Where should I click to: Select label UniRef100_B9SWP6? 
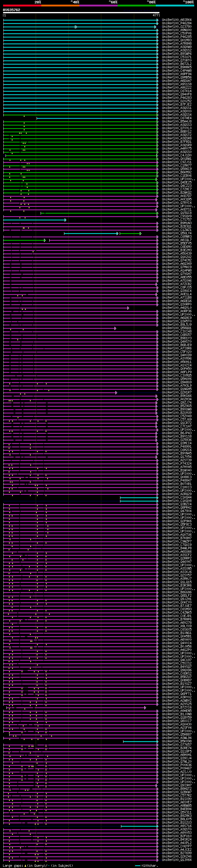click(x=177, y=54)
